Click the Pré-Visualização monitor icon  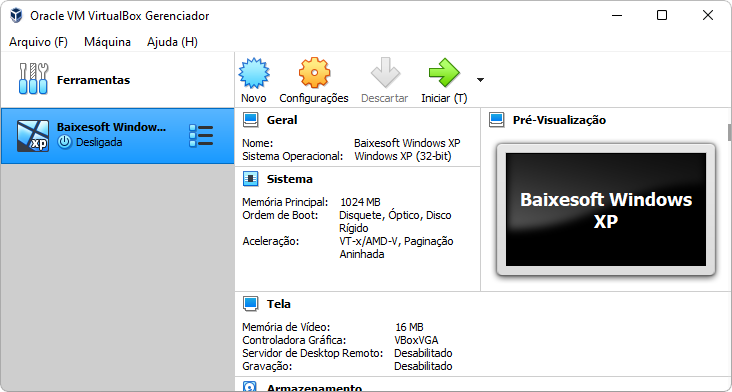[x=497, y=120]
